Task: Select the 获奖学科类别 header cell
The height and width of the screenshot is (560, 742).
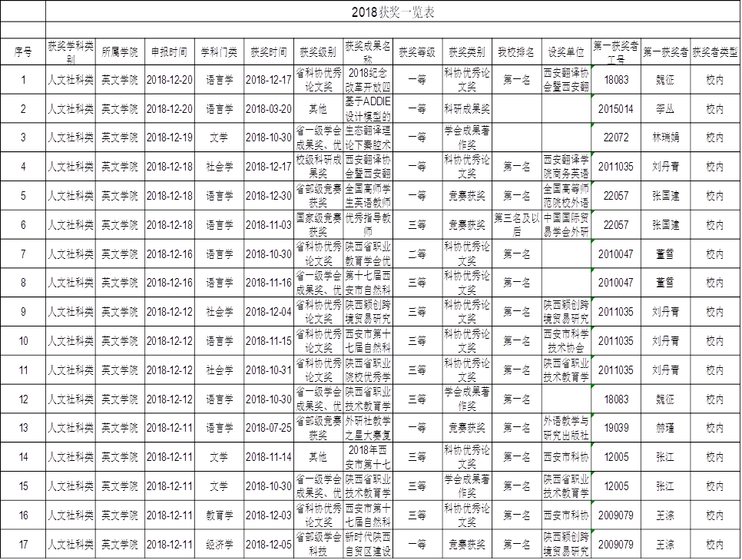Action: point(71,51)
